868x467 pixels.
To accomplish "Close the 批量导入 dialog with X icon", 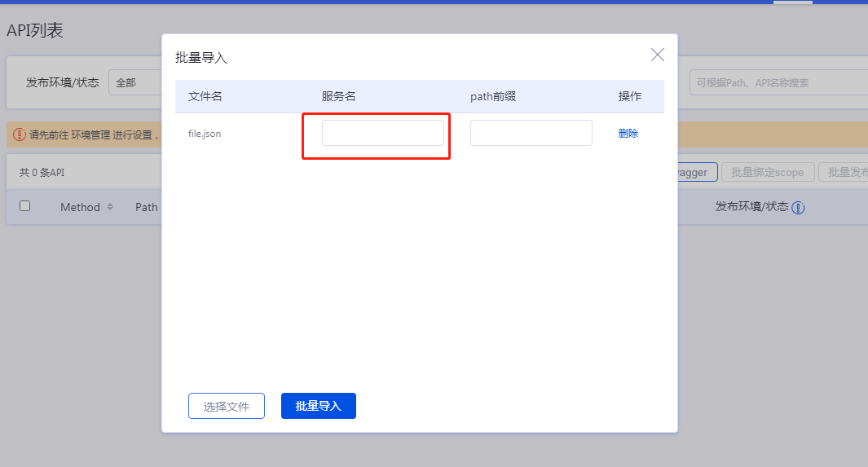I will point(657,55).
